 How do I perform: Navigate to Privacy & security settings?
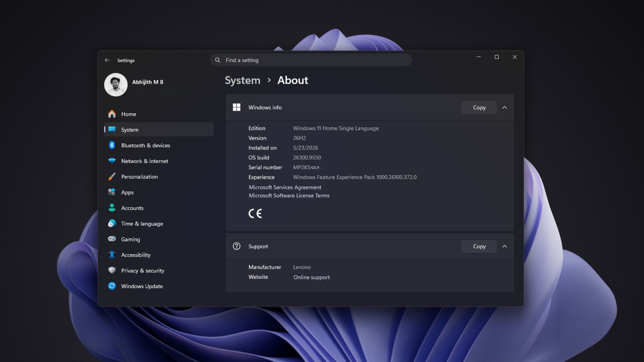(159, 270)
